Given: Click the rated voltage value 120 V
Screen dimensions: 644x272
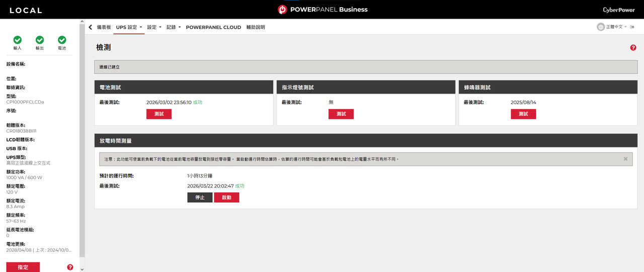Looking at the screenshot, I should pos(12,192).
